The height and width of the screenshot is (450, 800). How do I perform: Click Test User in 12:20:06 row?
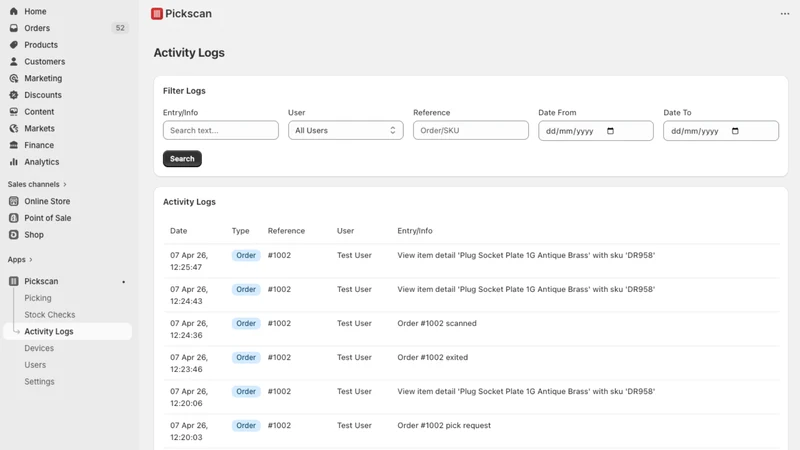coord(354,391)
